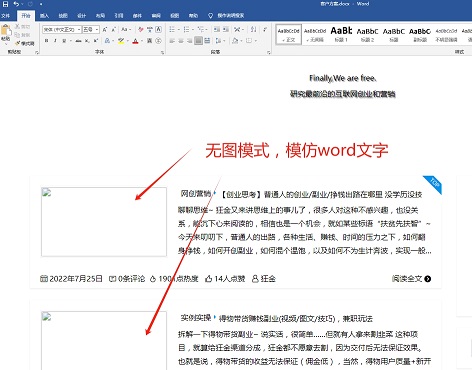Viewport: 472px width, 370px height.
Task: Click the Bullets list icon
Action: click(x=172, y=29)
